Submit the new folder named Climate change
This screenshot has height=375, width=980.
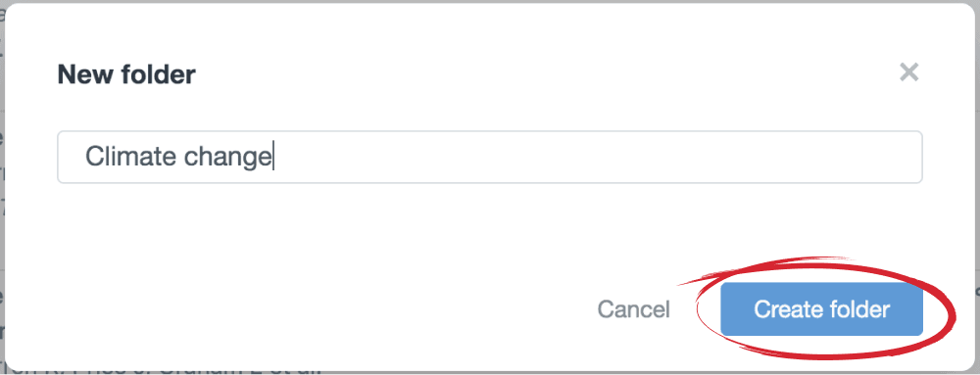[x=821, y=308]
